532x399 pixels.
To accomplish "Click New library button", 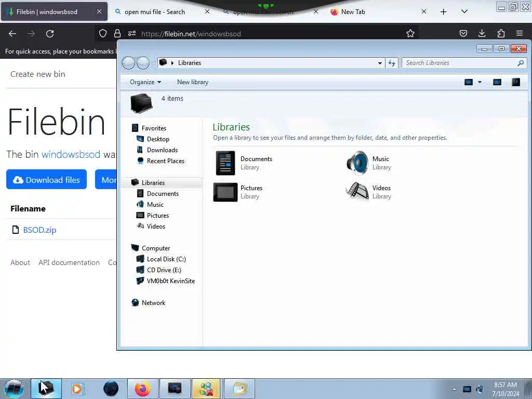I will tap(192, 82).
